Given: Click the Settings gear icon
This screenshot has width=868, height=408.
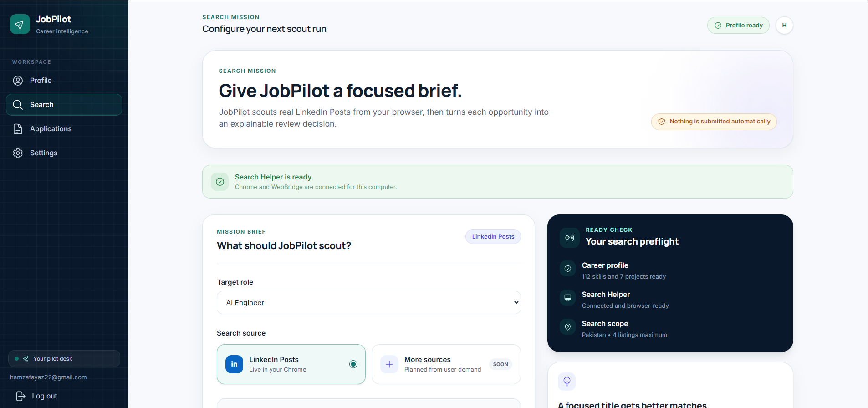Looking at the screenshot, I should (x=18, y=153).
